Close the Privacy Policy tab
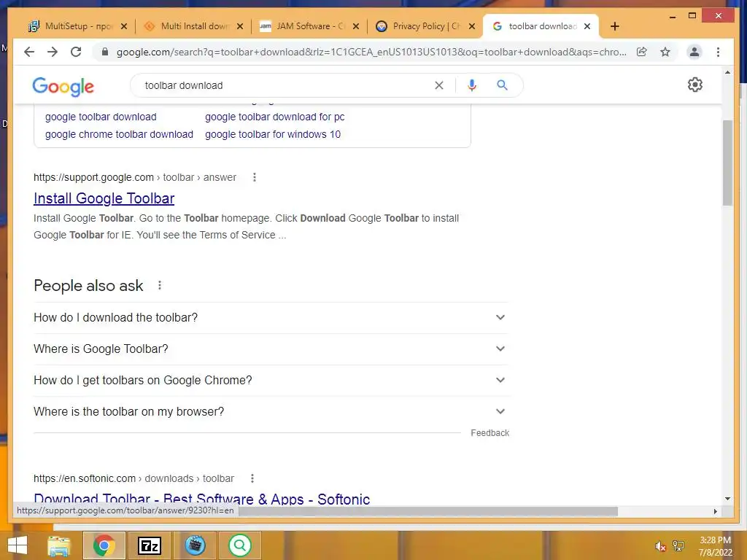 [472, 26]
